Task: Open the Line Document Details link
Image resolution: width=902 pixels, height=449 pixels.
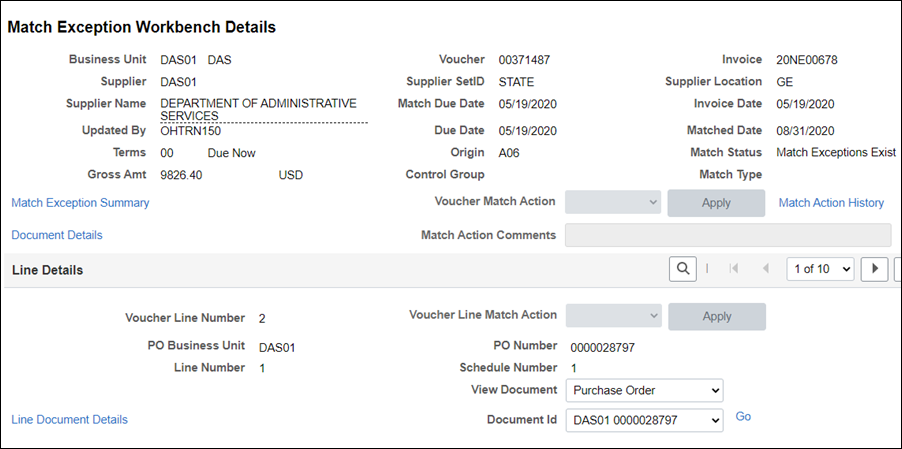Action: coord(70,420)
